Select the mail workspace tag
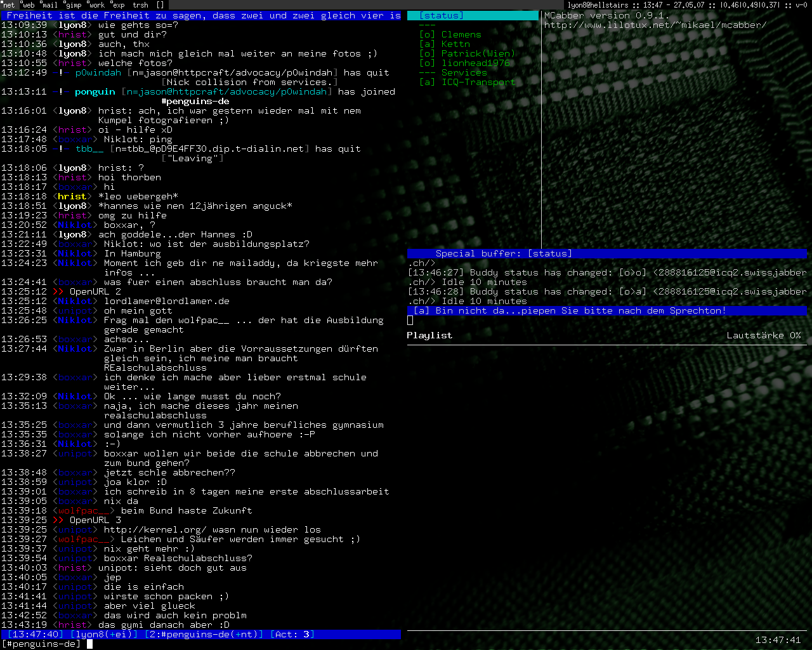This screenshot has width=812, height=650. pos(49,5)
